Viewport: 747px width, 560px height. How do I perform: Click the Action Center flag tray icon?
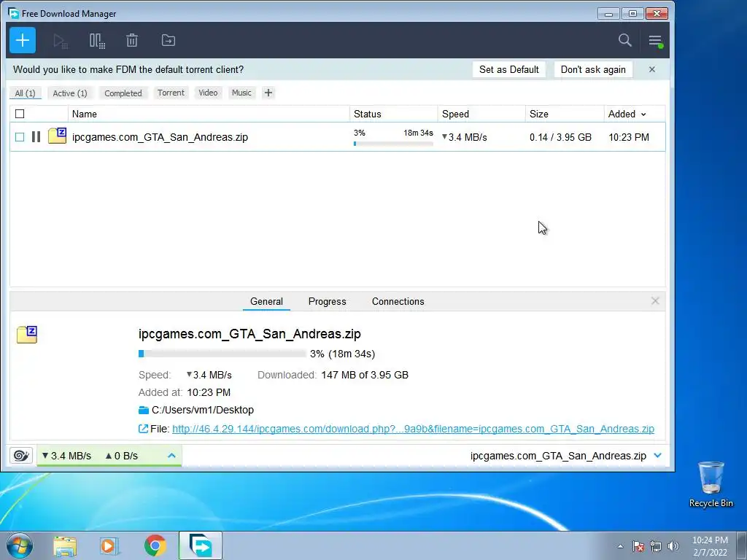638,546
